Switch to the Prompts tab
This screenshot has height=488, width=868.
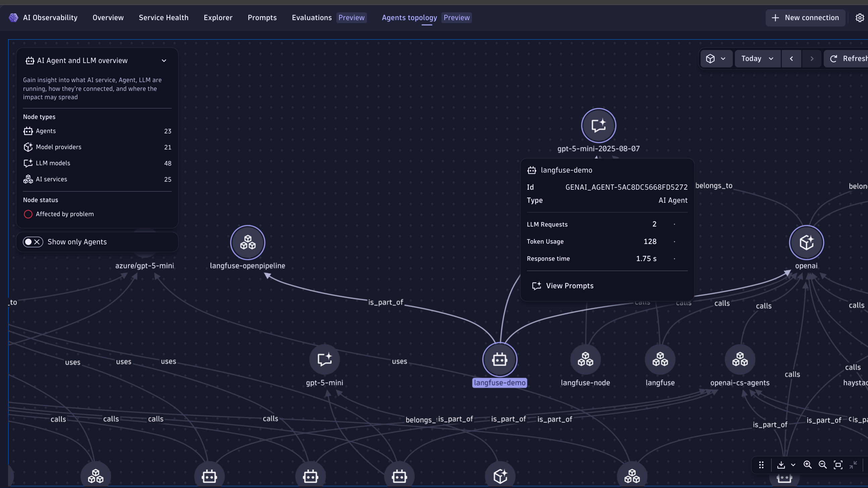[x=262, y=17]
